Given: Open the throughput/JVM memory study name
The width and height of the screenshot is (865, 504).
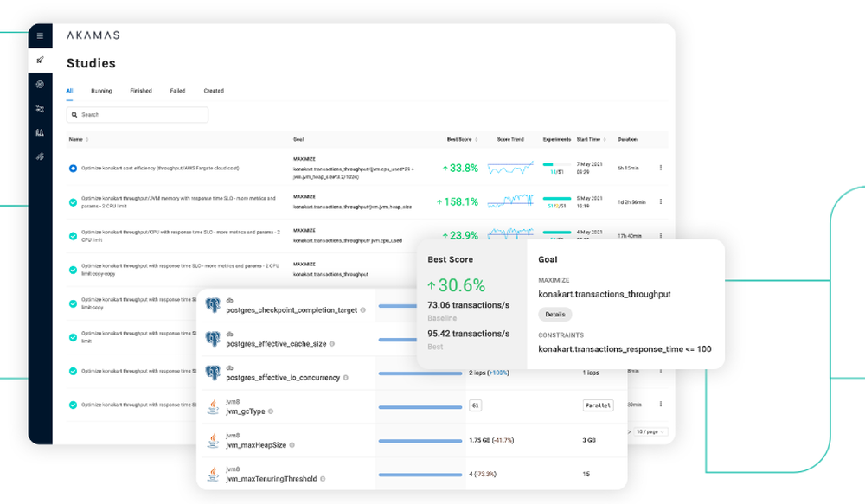Looking at the screenshot, I should pos(178,202).
